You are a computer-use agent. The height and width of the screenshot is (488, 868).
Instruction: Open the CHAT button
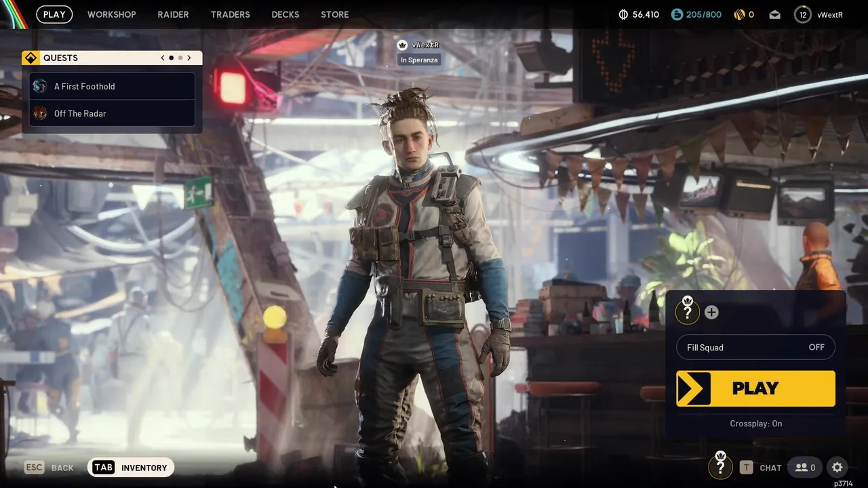pyautogui.click(x=760, y=468)
